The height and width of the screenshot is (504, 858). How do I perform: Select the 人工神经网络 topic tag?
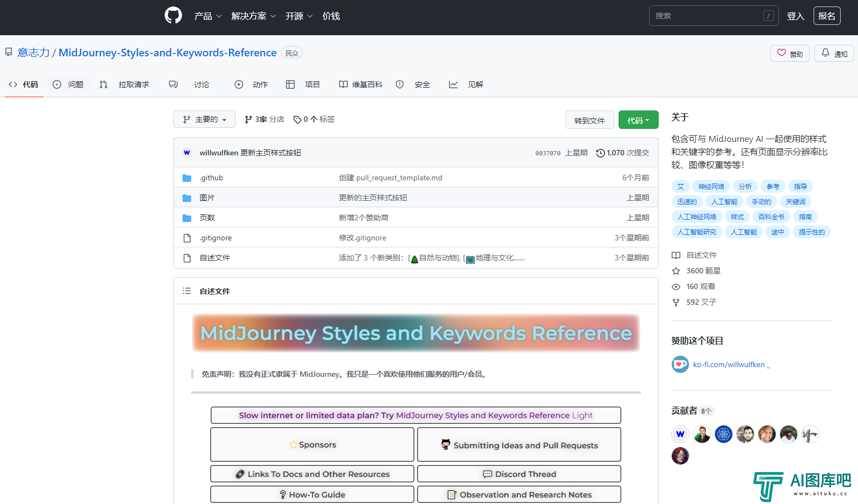click(x=697, y=217)
